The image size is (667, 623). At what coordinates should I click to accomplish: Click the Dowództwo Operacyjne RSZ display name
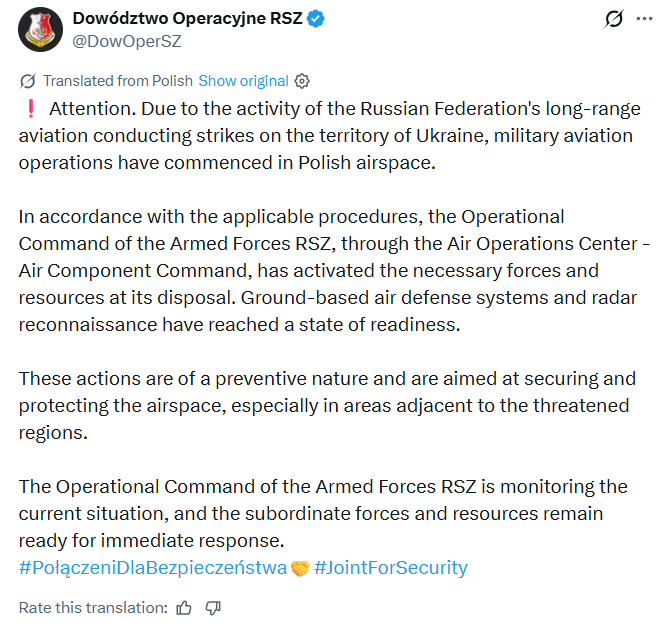pos(187,18)
